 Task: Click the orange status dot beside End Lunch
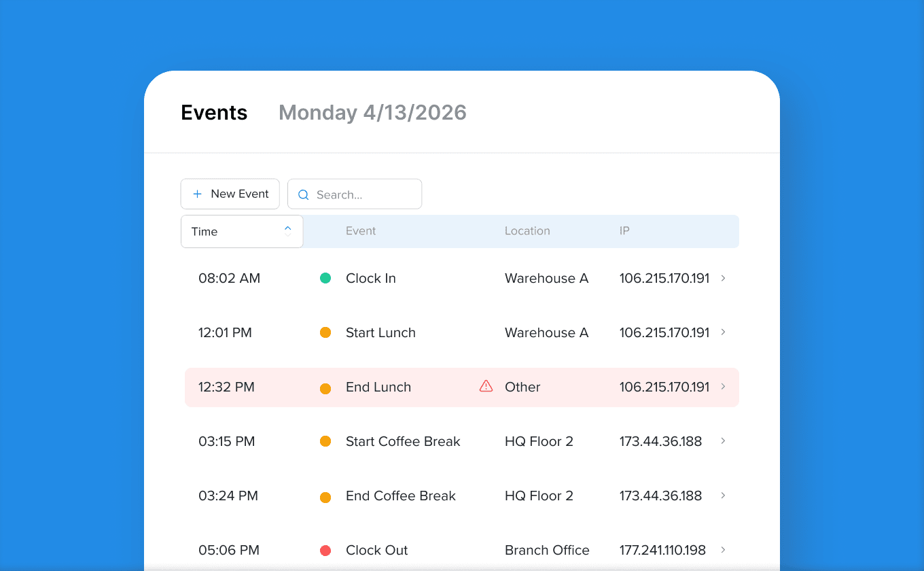click(325, 387)
